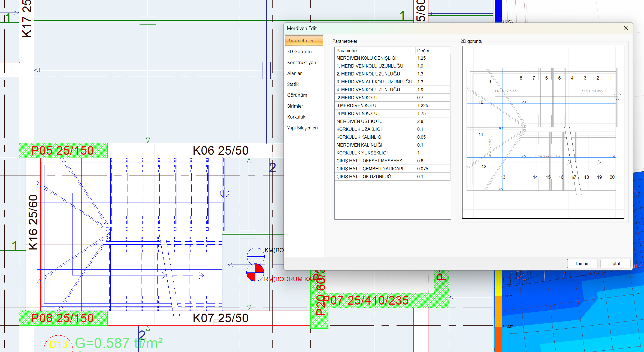
Task: Select the D13 slab label circle
Action: pos(58,344)
